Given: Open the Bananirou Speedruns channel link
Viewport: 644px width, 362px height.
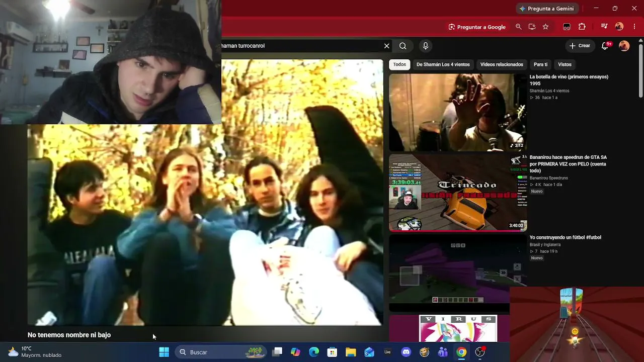Looking at the screenshot, I should click(x=549, y=178).
